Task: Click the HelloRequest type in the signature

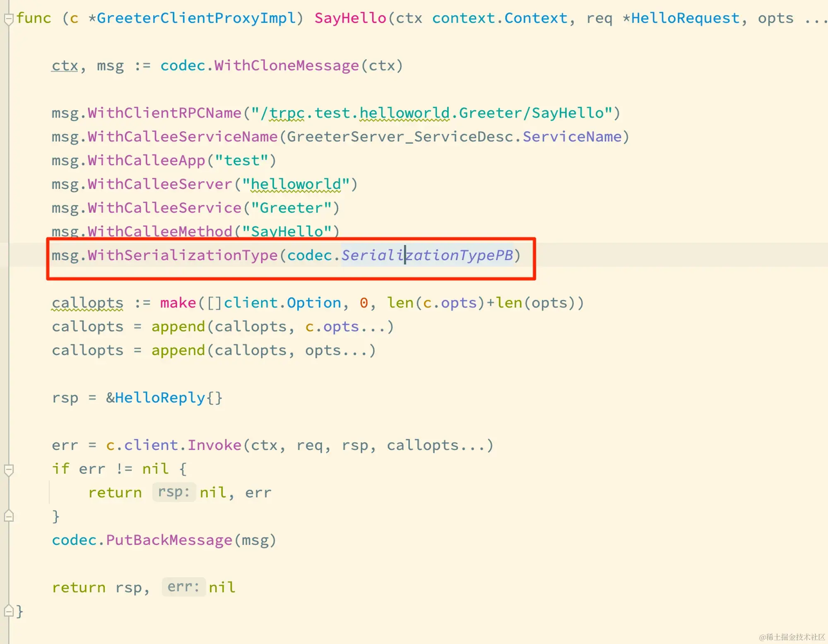Action: (x=685, y=18)
